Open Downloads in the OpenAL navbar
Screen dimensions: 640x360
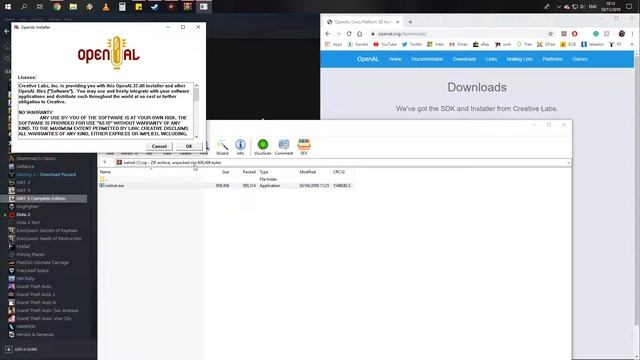click(x=464, y=59)
